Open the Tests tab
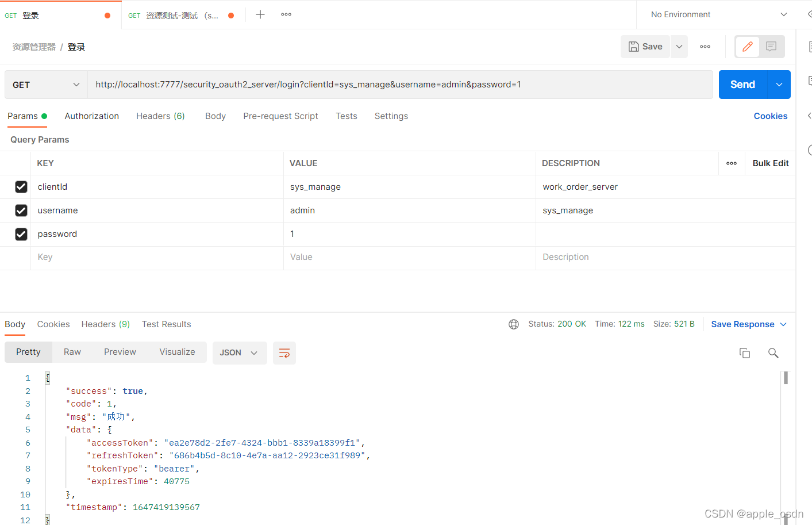Screen dimensions: 812x525 (x=347, y=116)
